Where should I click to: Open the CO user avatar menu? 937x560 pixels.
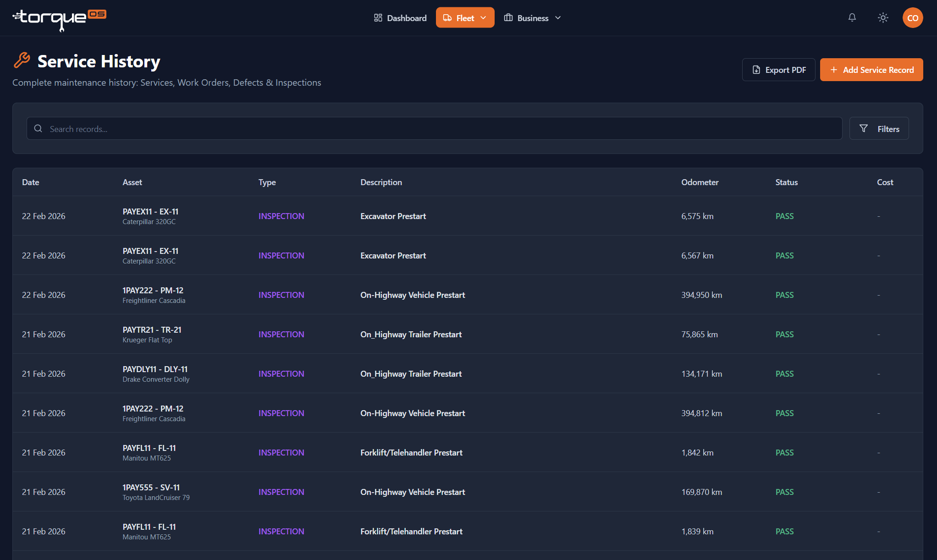click(x=912, y=18)
